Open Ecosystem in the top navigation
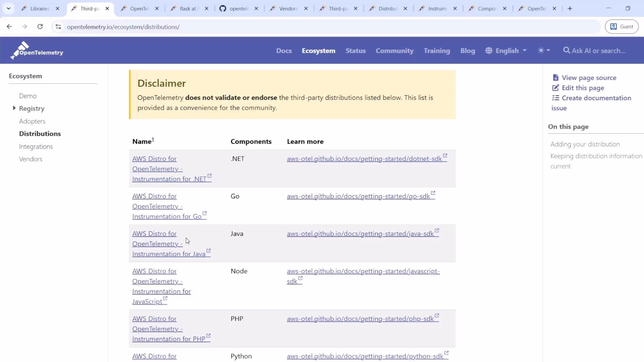The height and width of the screenshot is (362, 644). pos(318,51)
